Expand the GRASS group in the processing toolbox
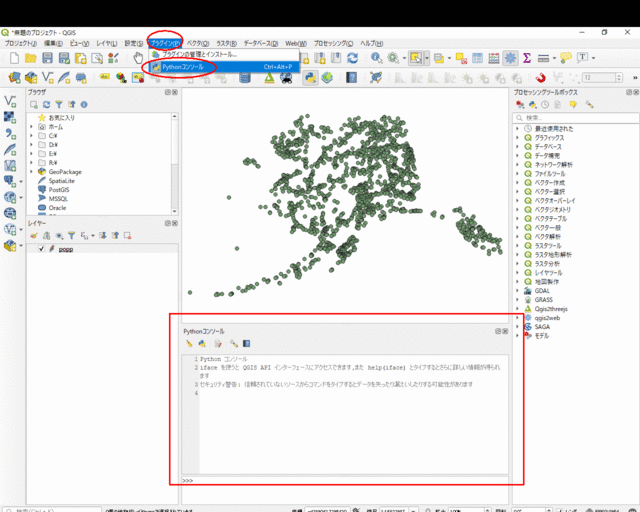Viewport: 640px width, 512px height. tap(517, 300)
